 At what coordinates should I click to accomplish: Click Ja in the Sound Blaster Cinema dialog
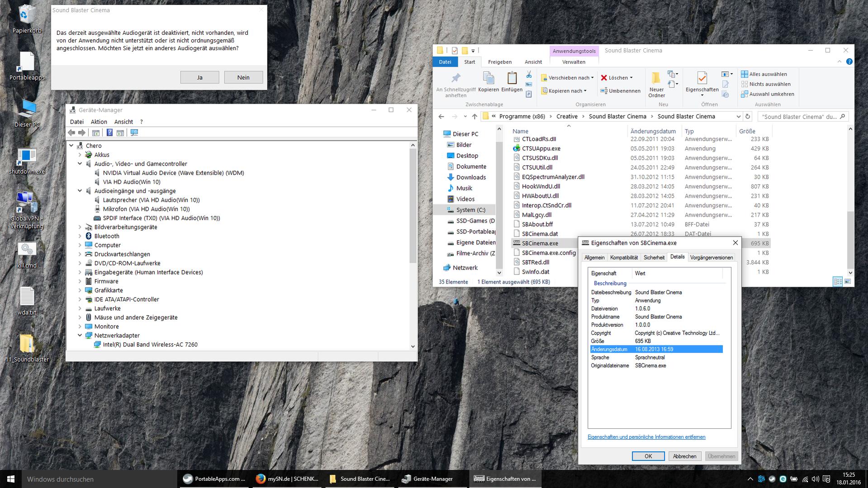point(199,77)
